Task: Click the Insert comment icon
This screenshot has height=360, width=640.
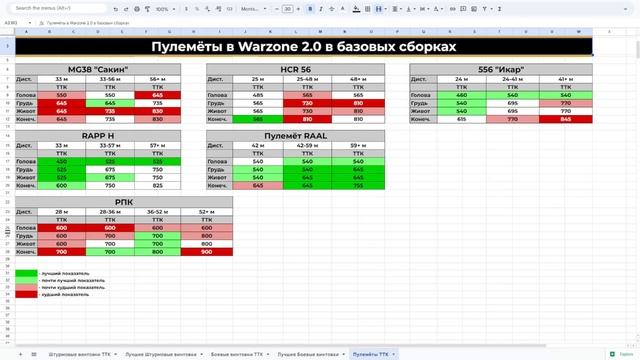Action: [463, 9]
